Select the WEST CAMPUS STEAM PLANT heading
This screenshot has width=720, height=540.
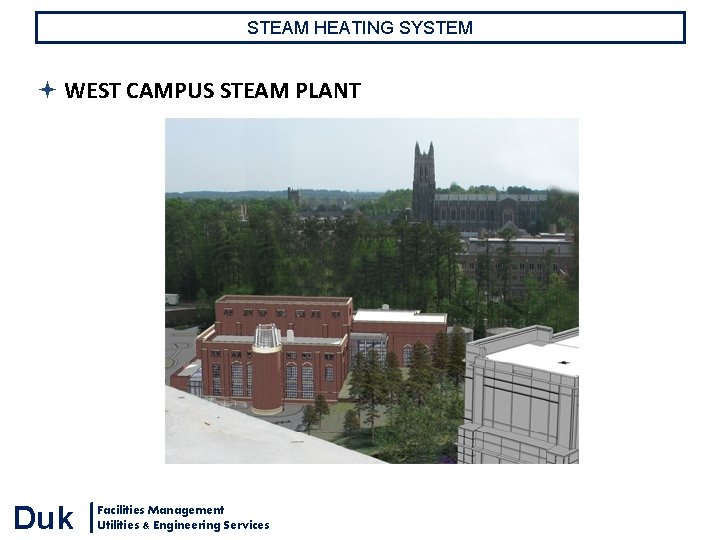coord(212,90)
